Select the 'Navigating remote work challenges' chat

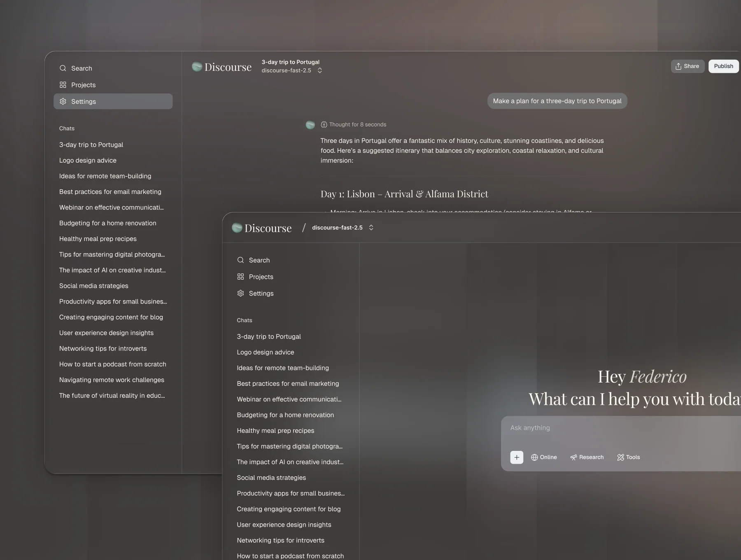(112, 380)
